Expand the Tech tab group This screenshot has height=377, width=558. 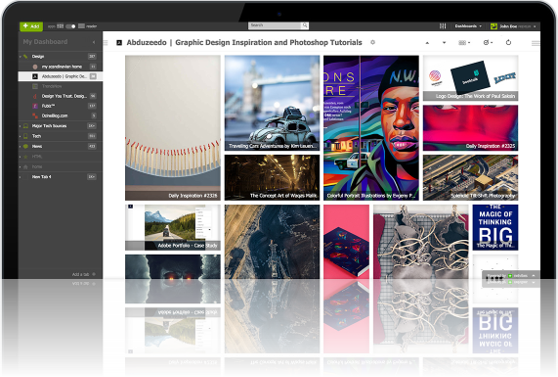pos(20,136)
